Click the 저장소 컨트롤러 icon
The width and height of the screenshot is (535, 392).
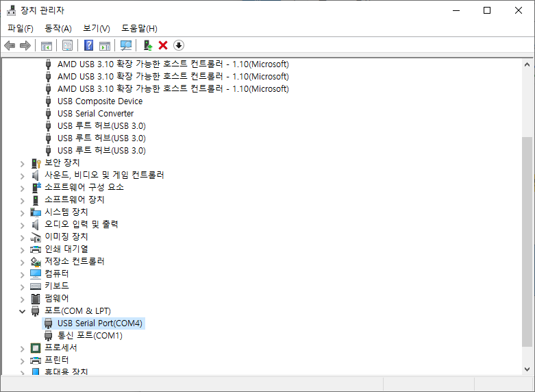coord(36,262)
